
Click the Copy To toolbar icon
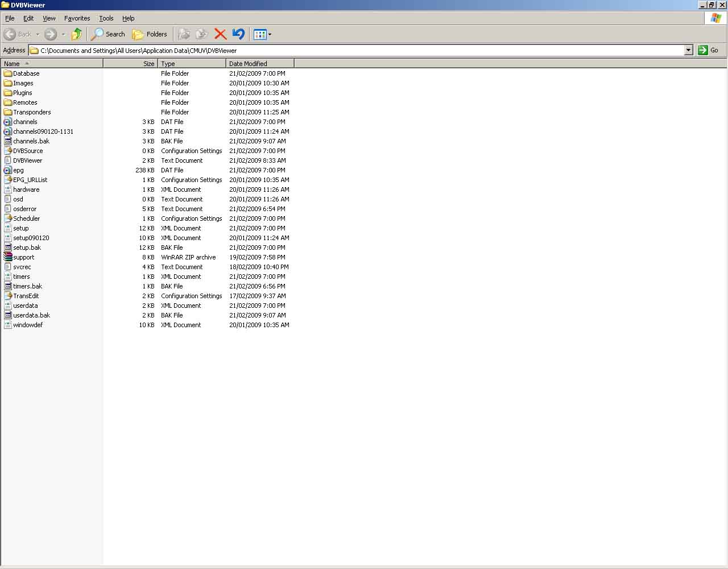point(202,34)
